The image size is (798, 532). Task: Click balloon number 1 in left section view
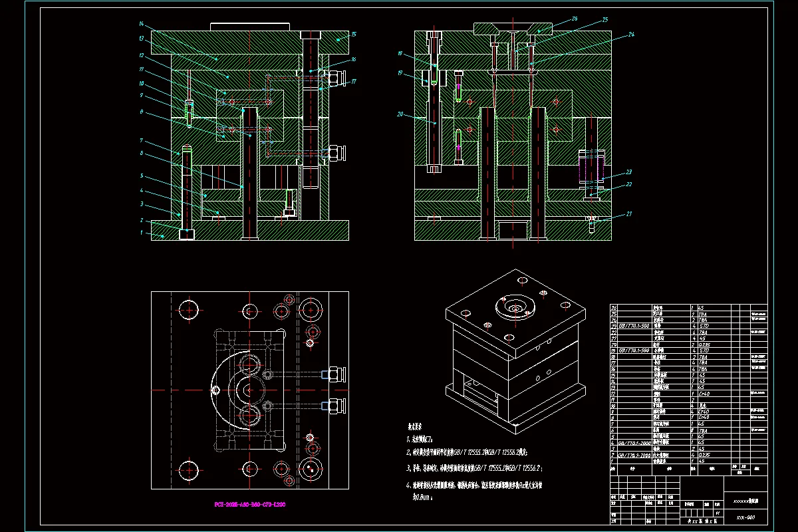pyautogui.click(x=141, y=233)
